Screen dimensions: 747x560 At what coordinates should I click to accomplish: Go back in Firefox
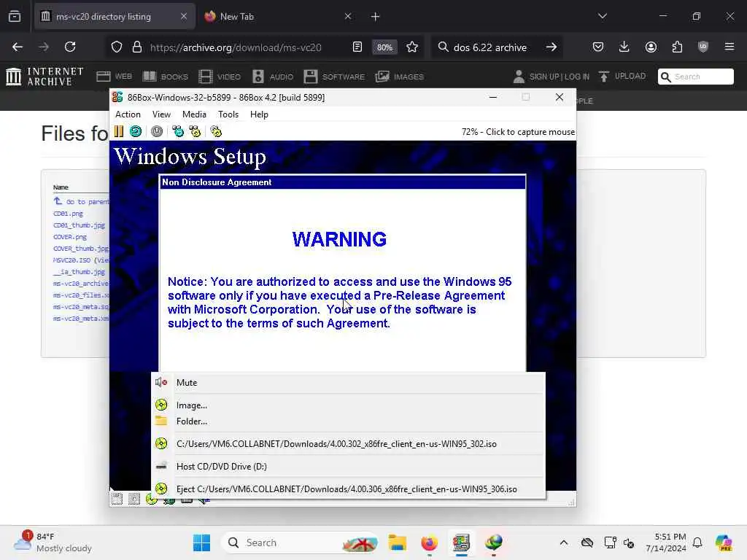(x=18, y=47)
